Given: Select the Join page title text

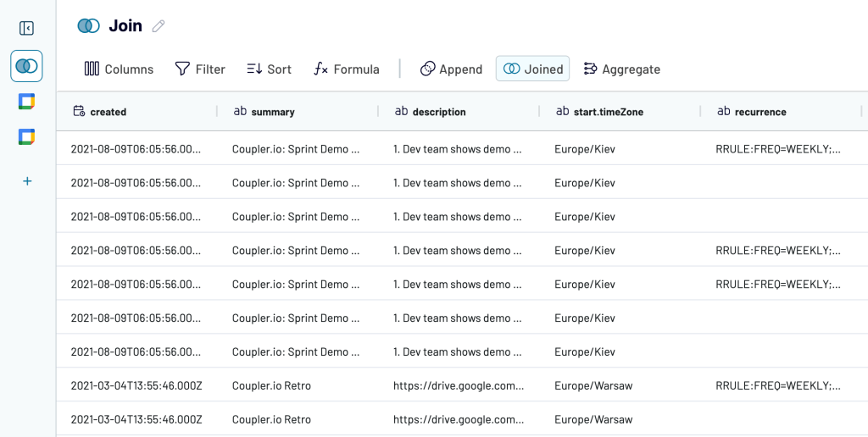Looking at the screenshot, I should 125,25.
